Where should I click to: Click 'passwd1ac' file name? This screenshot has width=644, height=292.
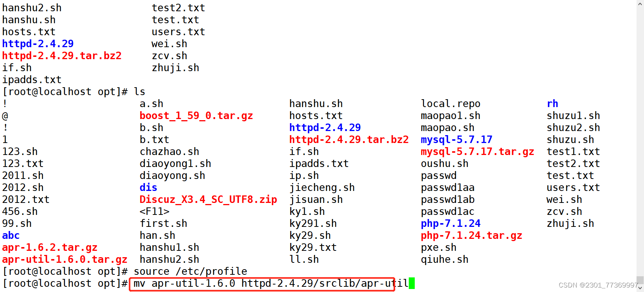pos(448,212)
